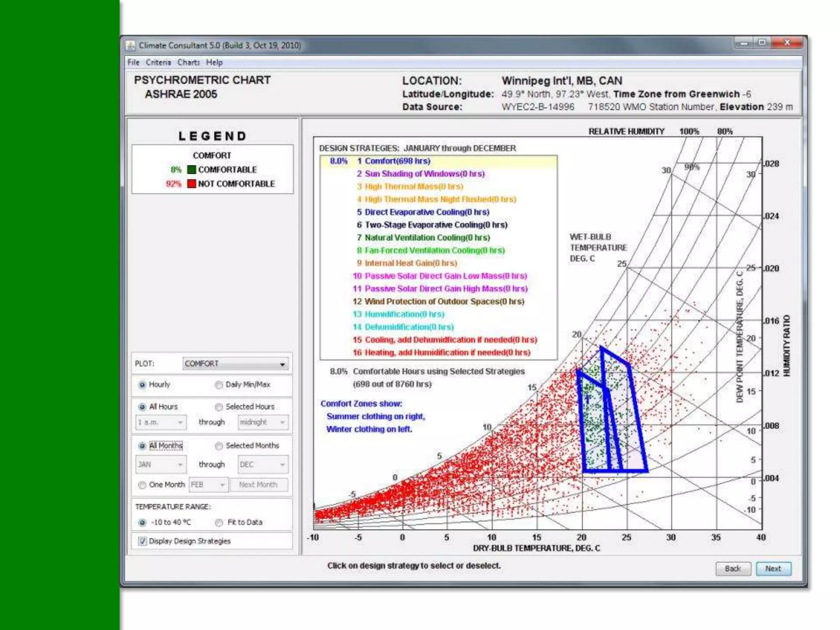Image resolution: width=840 pixels, height=630 pixels.
Task: Click the green COMFORTABLE legend swatch
Action: (x=191, y=169)
